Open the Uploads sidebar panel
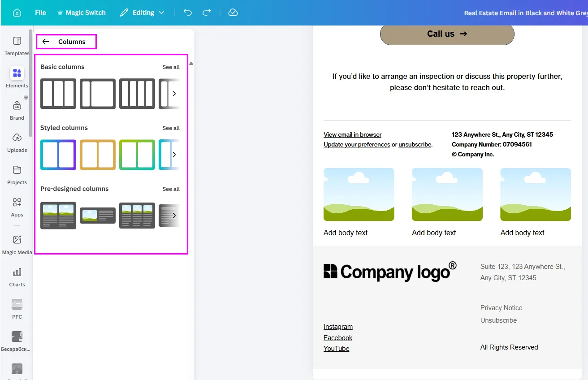588x380 pixels. tap(17, 142)
